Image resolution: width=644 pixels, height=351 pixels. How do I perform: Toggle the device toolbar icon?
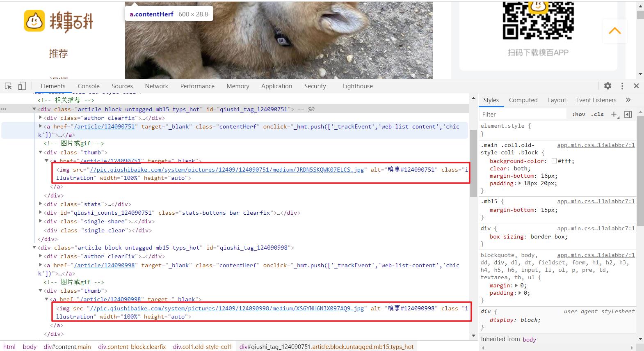22,86
